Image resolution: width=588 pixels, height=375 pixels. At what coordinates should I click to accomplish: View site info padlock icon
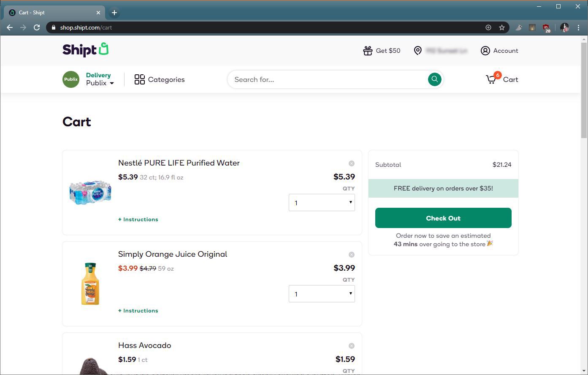tap(53, 27)
